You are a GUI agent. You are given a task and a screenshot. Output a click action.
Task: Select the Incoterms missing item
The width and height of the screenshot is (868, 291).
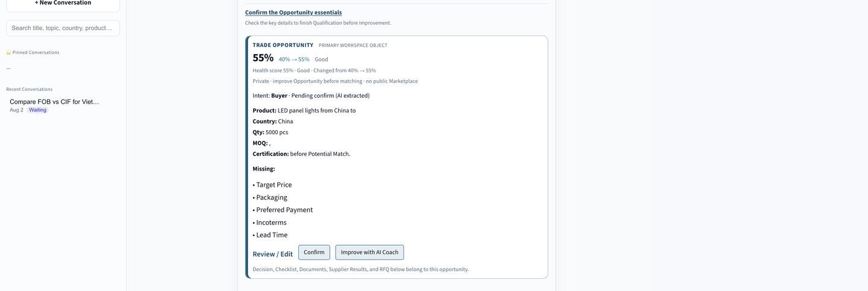pyautogui.click(x=269, y=223)
